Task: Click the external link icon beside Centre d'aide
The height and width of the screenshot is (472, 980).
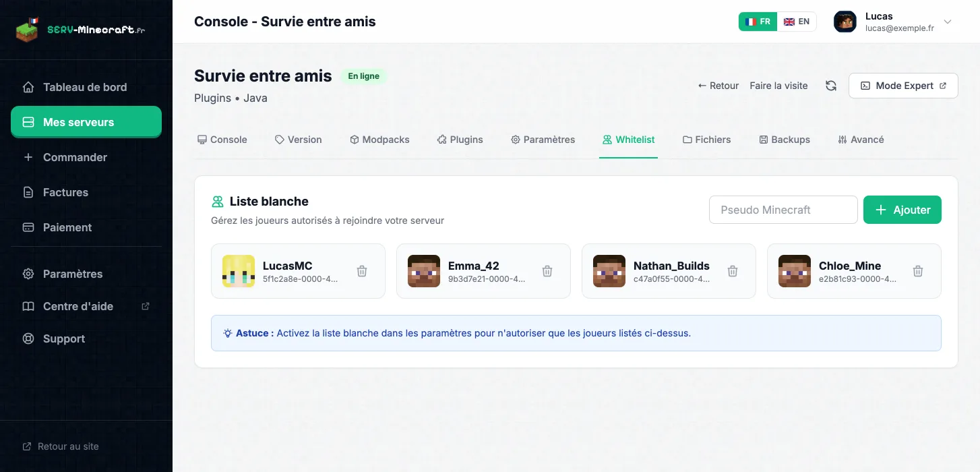Action: (x=146, y=306)
